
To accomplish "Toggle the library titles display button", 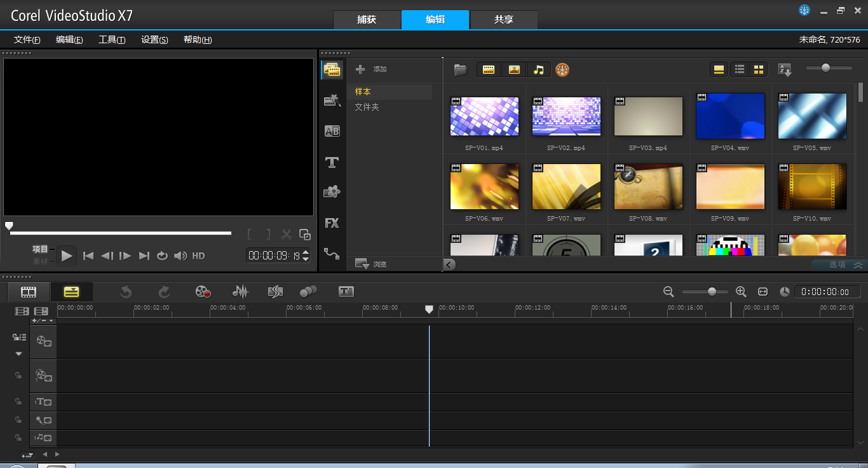I will [x=719, y=70].
